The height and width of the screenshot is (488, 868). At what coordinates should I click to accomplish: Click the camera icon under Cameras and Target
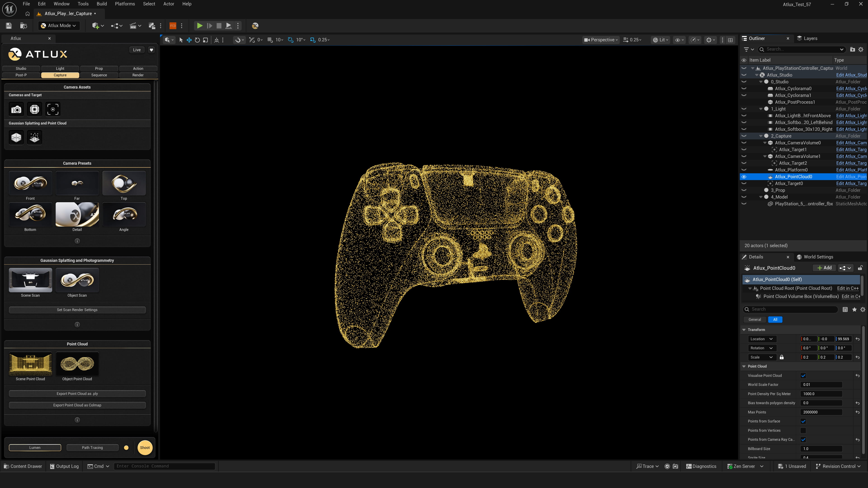tap(16, 109)
